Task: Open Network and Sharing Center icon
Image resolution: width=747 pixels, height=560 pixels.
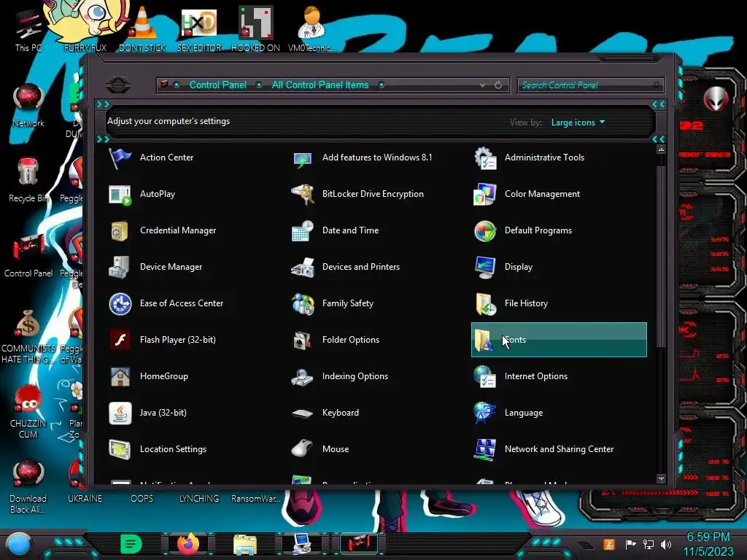Action: (x=484, y=449)
